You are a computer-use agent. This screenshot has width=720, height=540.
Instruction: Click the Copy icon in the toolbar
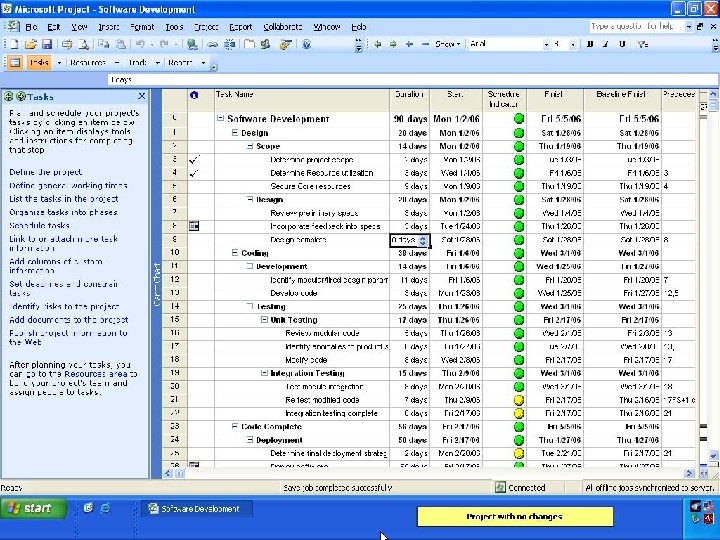pyautogui.click(x=103, y=45)
